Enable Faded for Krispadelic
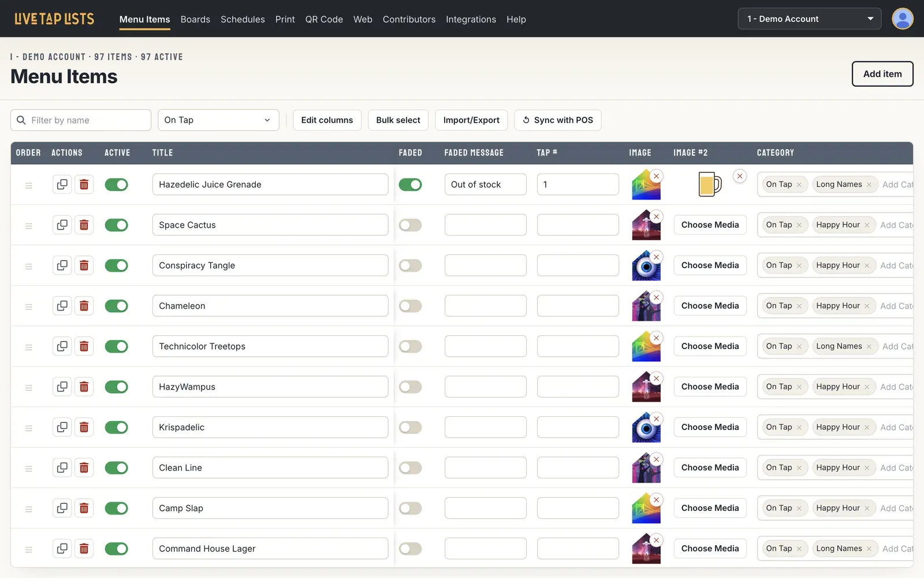924x578 pixels. click(x=410, y=427)
